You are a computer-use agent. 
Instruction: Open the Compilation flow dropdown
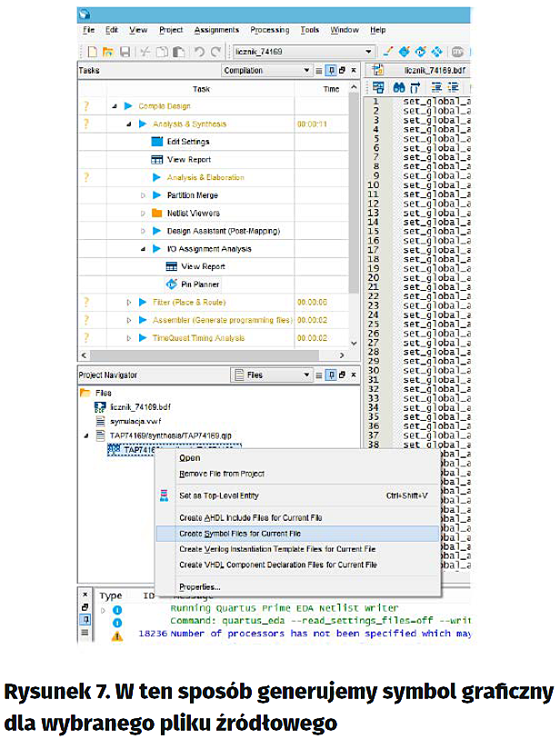point(267,70)
